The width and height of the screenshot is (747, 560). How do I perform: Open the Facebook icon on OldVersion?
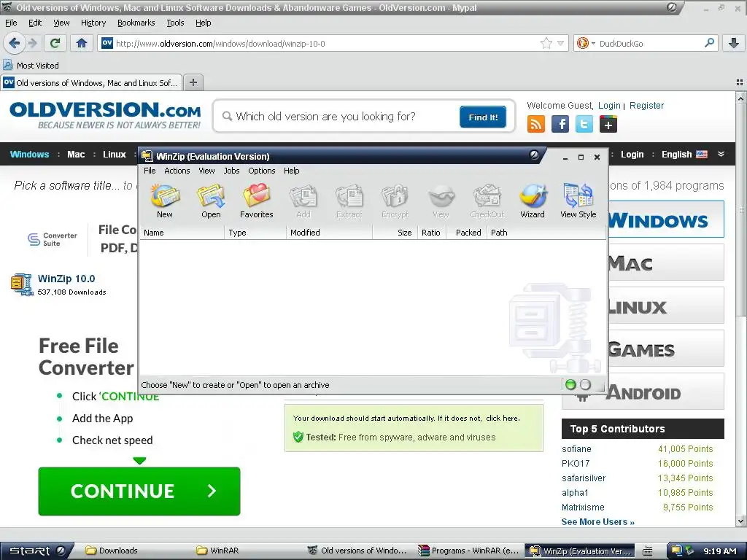coord(560,125)
